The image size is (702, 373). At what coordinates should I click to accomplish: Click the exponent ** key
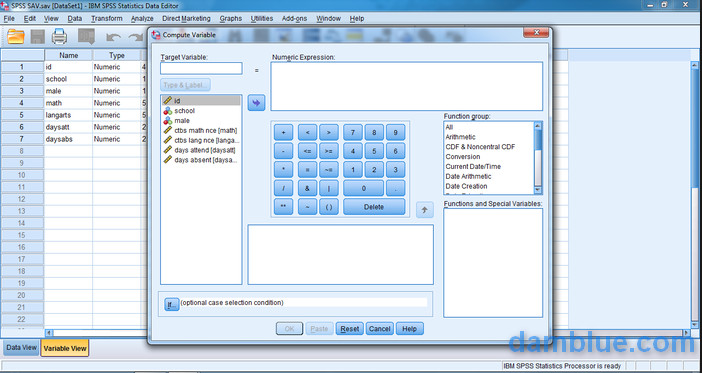point(283,207)
